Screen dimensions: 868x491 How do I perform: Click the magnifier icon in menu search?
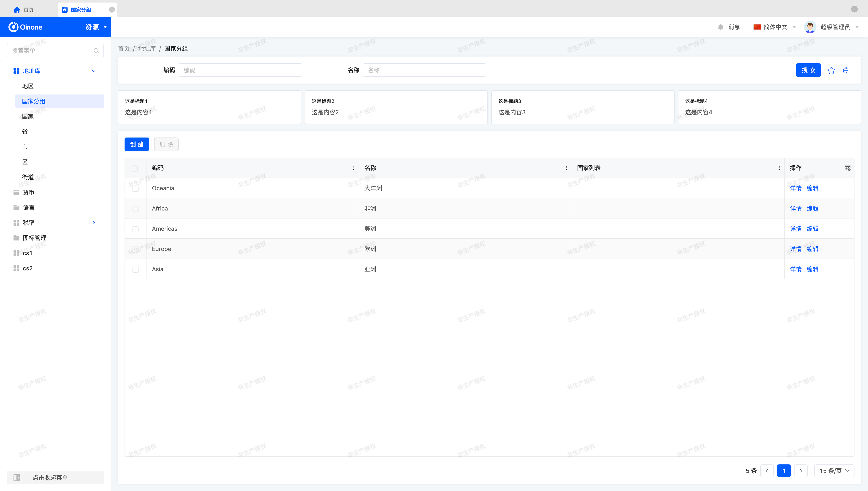click(x=96, y=51)
